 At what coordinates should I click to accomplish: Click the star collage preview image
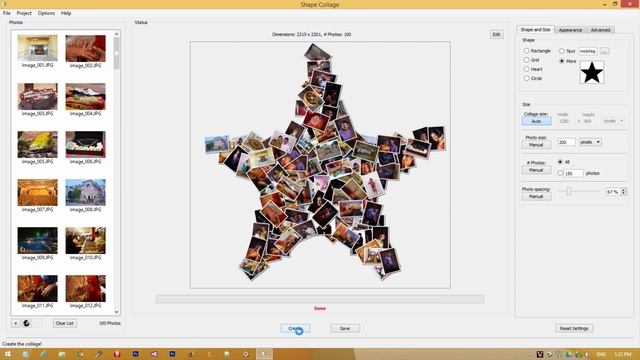(320, 165)
